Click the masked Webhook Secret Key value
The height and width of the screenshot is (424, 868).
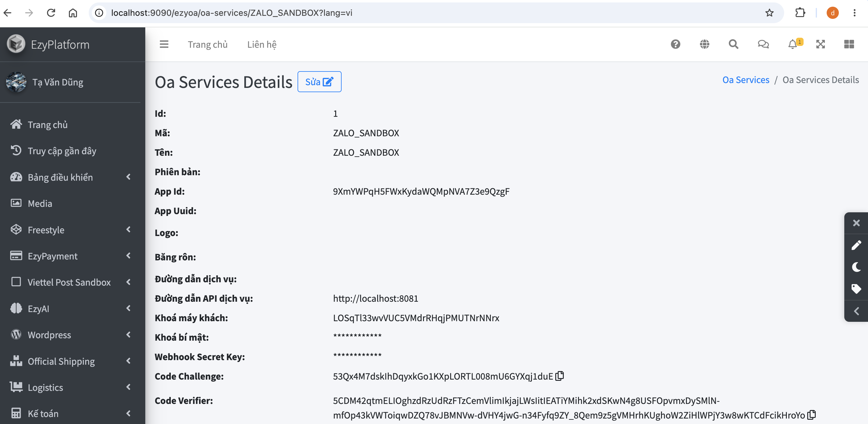point(357,356)
